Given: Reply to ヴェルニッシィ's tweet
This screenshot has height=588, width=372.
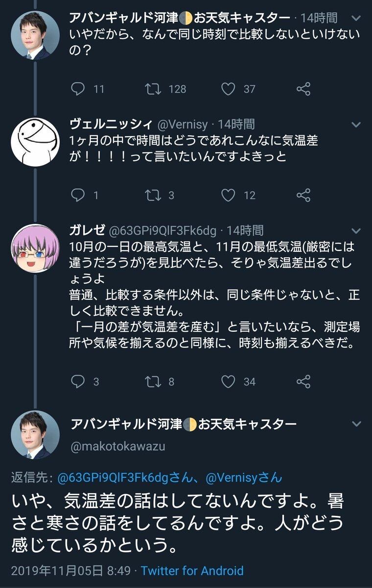Looking at the screenshot, I should pos(79,195).
